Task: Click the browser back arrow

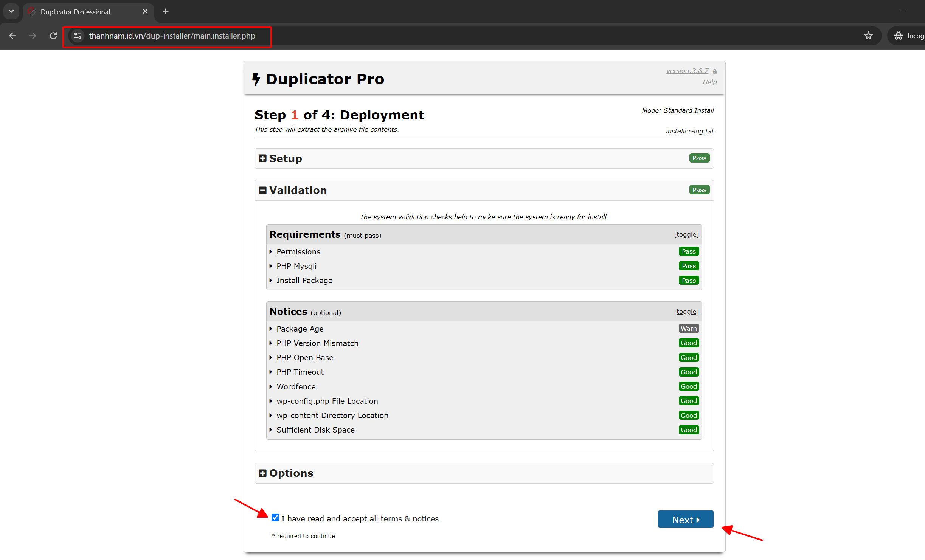Action: tap(12, 36)
